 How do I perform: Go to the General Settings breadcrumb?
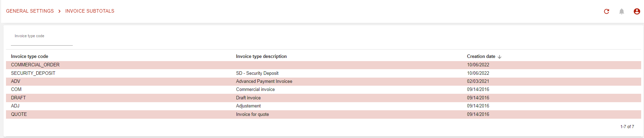(30, 11)
